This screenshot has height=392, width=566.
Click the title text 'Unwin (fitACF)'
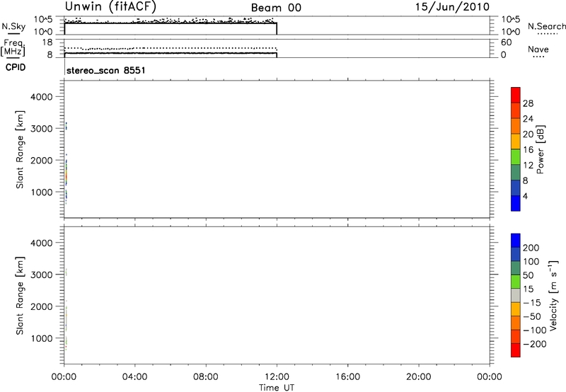[110, 6]
